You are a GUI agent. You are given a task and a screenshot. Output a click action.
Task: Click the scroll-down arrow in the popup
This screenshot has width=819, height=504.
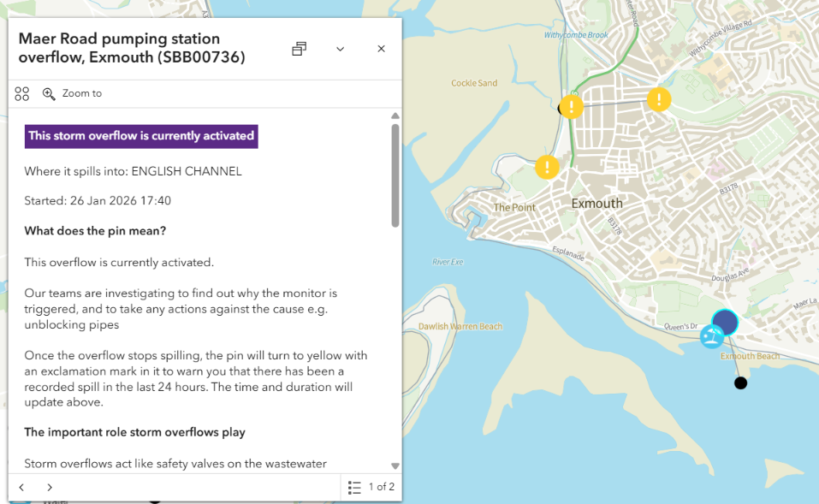pos(395,465)
